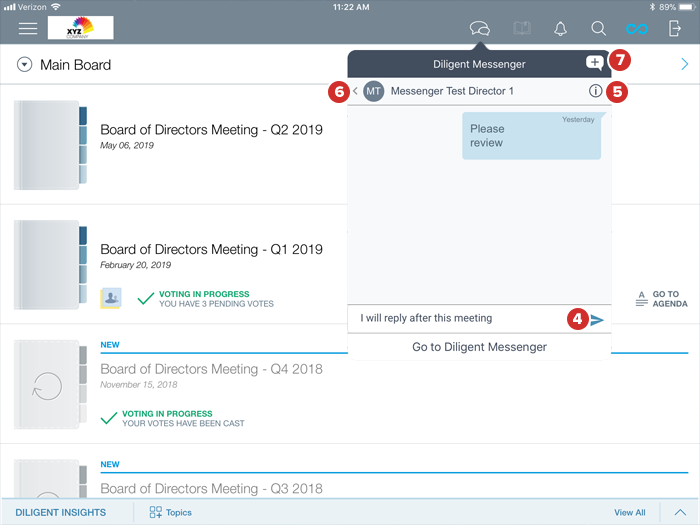Send the typed message
Screen dimensions: 700x525
[x=597, y=319]
